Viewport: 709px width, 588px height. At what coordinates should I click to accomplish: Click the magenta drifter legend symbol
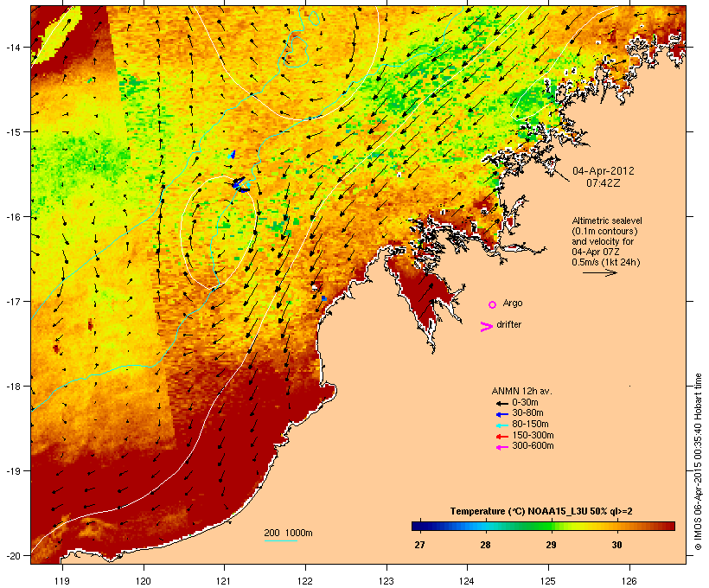point(486,327)
